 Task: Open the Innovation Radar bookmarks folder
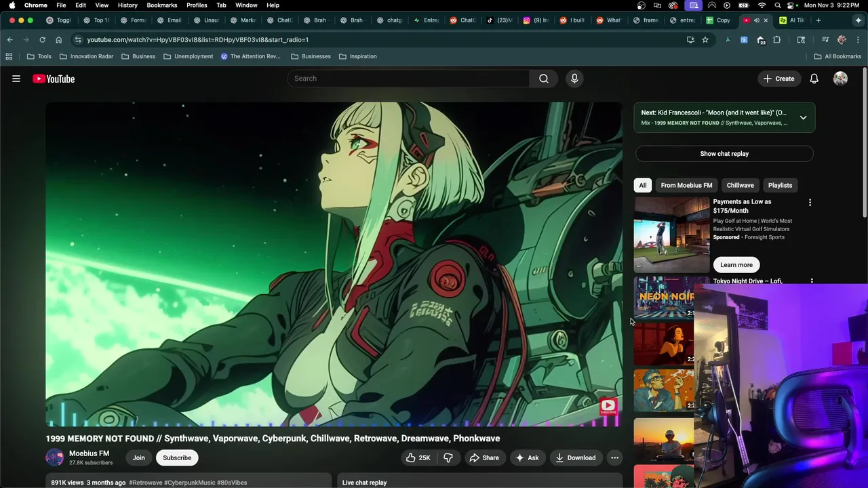87,56
